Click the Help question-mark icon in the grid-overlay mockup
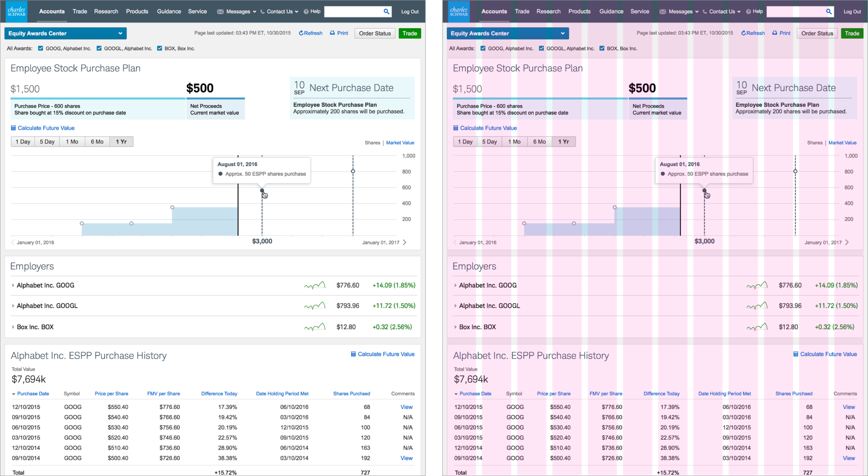 tap(749, 11)
